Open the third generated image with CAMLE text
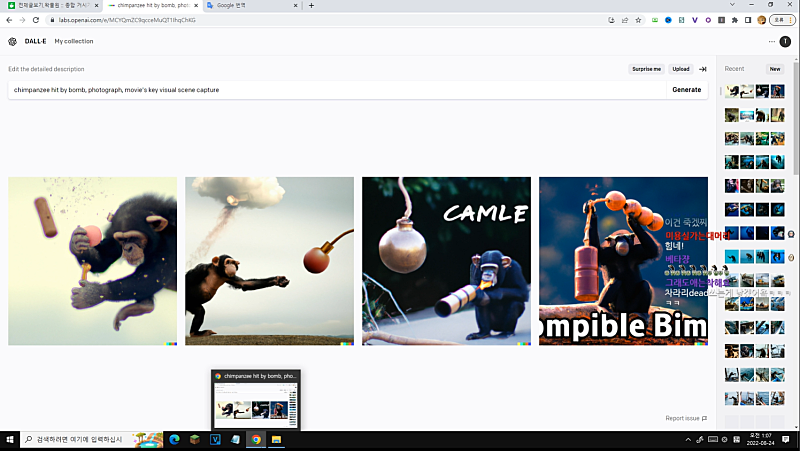The height and width of the screenshot is (451, 800). [x=446, y=261]
